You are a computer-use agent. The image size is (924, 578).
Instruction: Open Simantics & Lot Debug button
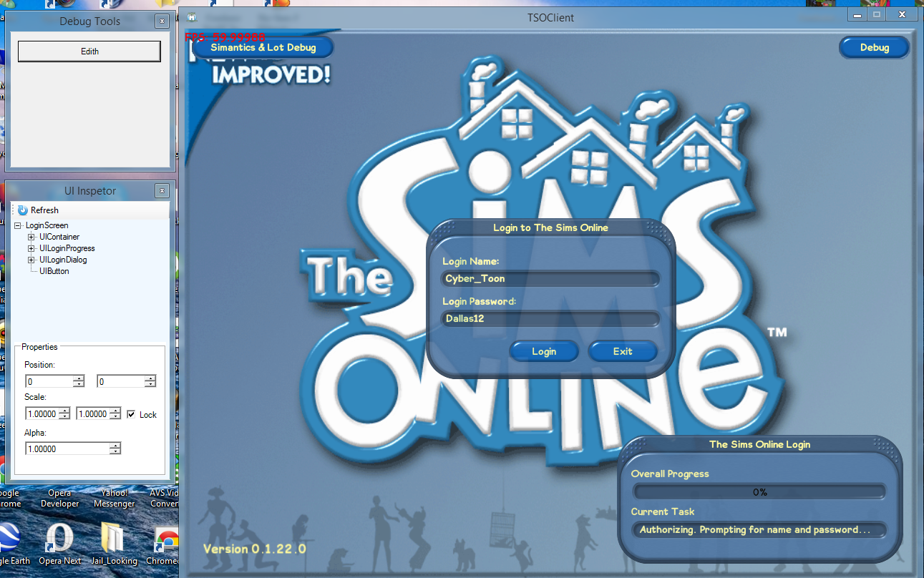[x=263, y=47]
